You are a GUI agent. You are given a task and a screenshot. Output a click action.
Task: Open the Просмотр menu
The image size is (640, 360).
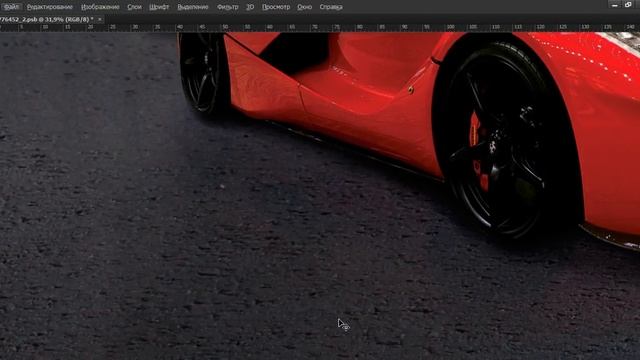[276, 7]
